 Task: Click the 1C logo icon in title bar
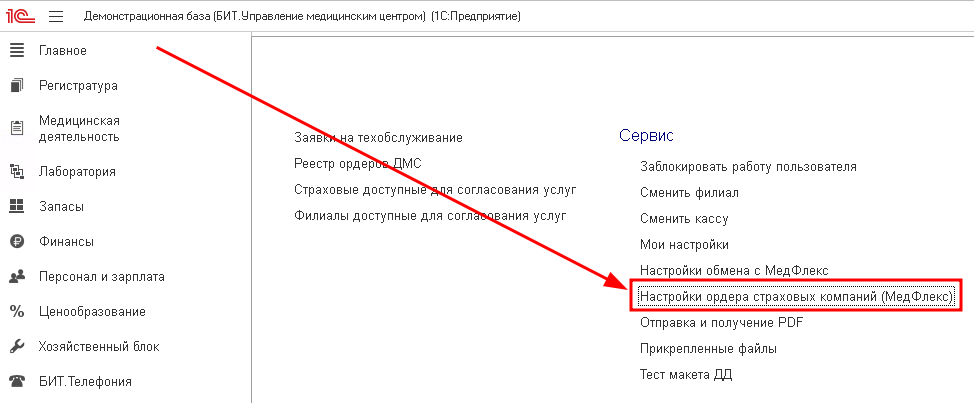click(20, 16)
